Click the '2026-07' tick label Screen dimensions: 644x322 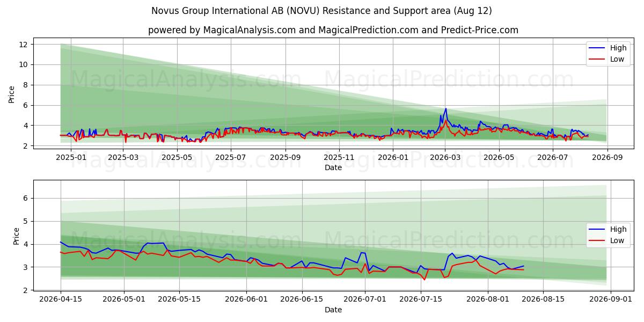coord(552,157)
